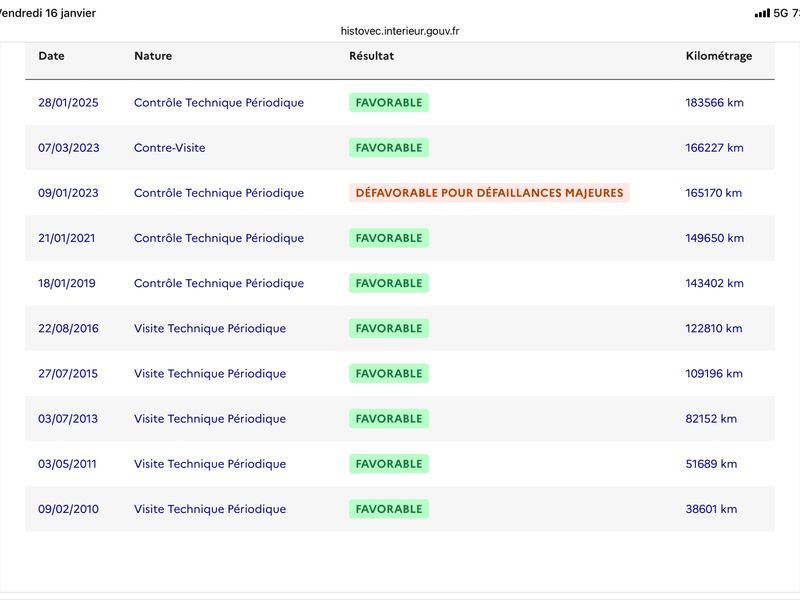Select the 143402 km mileage reading
This screenshot has width=800, height=600.
(714, 283)
